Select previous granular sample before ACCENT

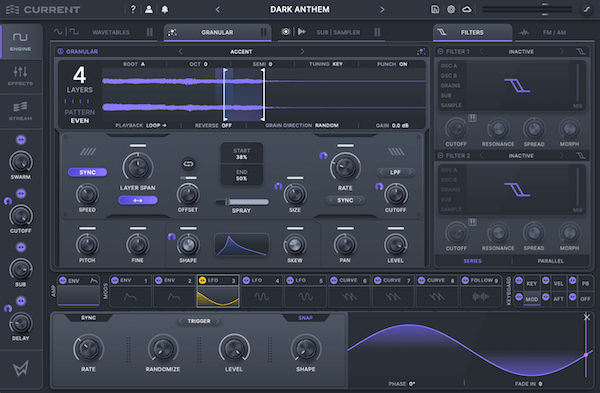[x=181, y=51]
